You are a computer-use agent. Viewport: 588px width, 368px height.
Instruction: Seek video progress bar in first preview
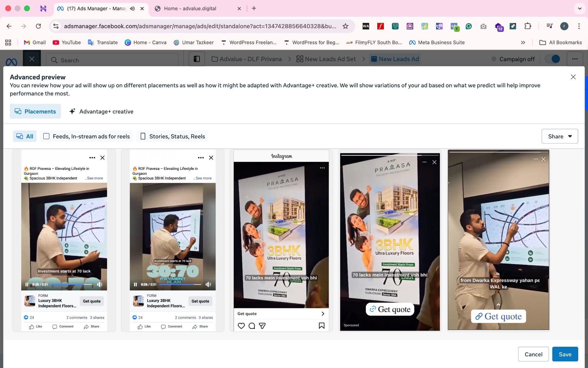point(71,284)
